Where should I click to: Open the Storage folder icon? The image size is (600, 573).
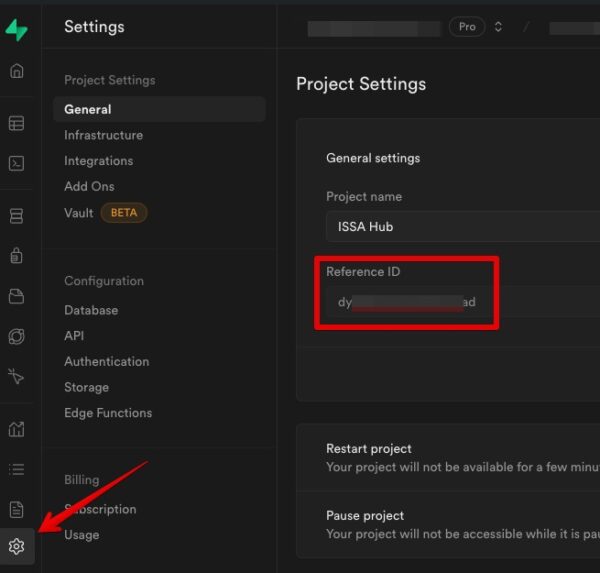tap(16, 296)
